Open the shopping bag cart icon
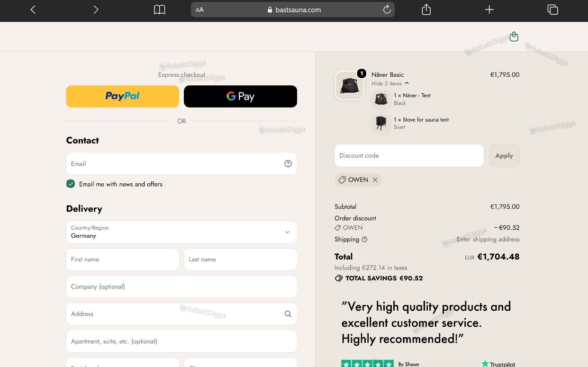The width and height of the screenshot is (588, 367). click(x=514, y=36)
